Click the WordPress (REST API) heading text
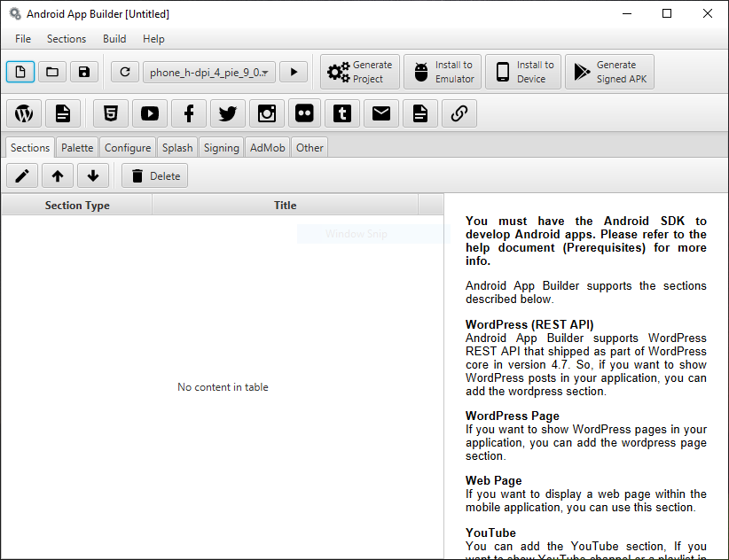The image size is (729, 560). [x=529, y=324]
